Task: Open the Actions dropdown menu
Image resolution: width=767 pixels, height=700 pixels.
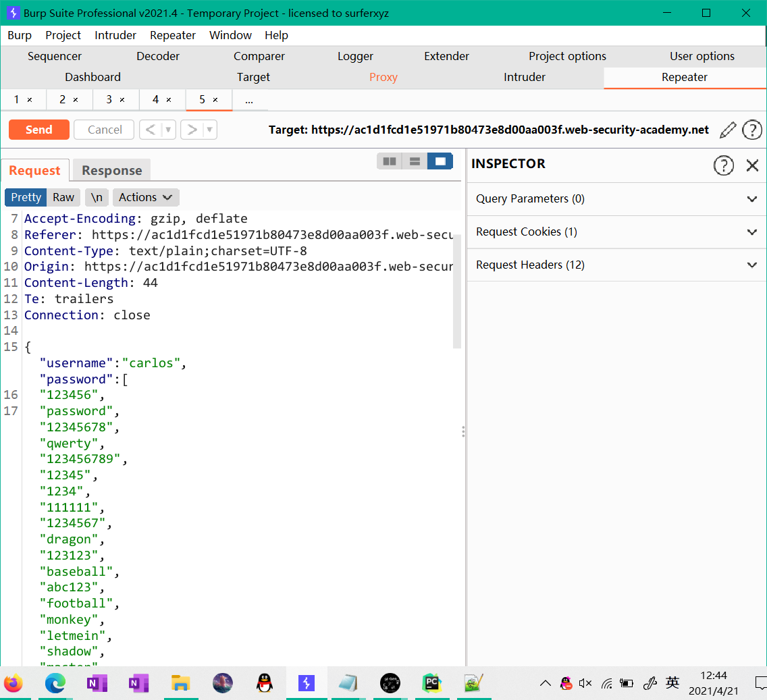Action: coord(146,197)
